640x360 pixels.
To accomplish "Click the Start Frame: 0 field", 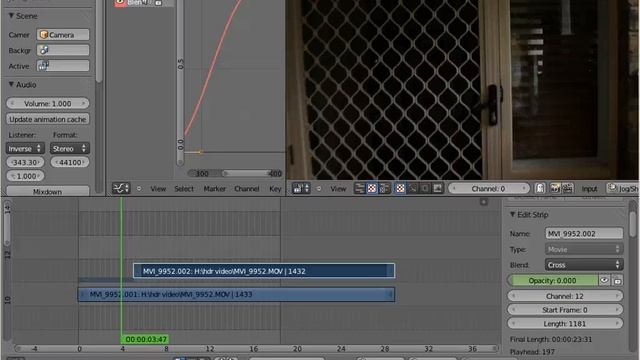I will tap(565, 310).
